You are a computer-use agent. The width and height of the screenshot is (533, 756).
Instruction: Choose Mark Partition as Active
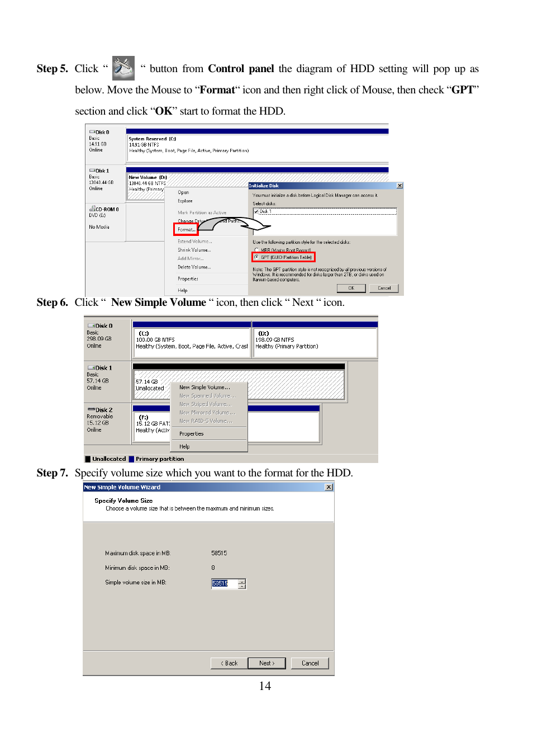202,212
